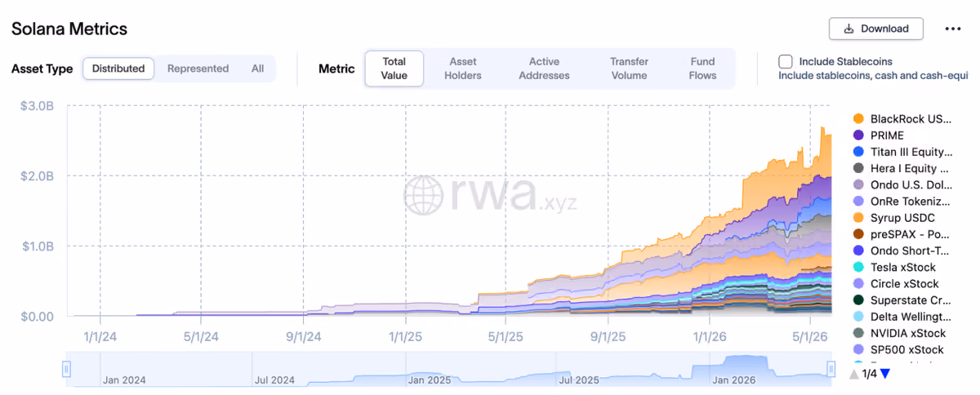Viewport: 980px width, 395px height.
Task: Click the $2.0B y-axis label
Action: point(39,175)
